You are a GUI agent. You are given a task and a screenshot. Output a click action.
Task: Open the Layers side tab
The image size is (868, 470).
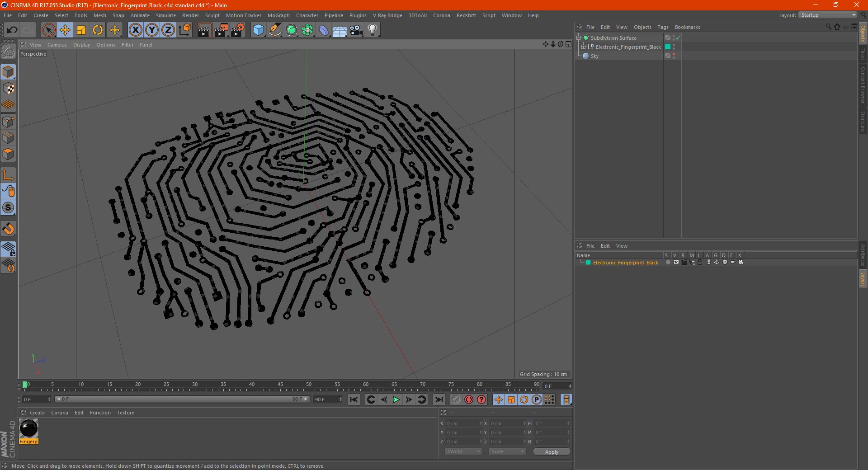(863, 279)
